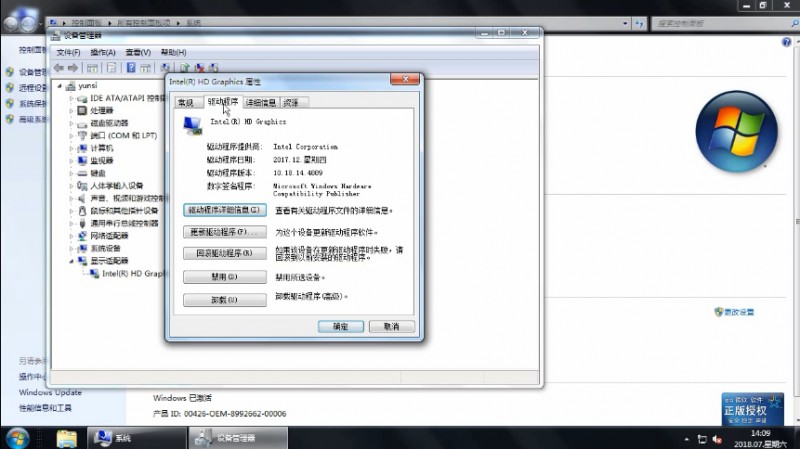Expand the 计算机 node
This screenshot has width=800, height=449.
[x=71, y=148]
